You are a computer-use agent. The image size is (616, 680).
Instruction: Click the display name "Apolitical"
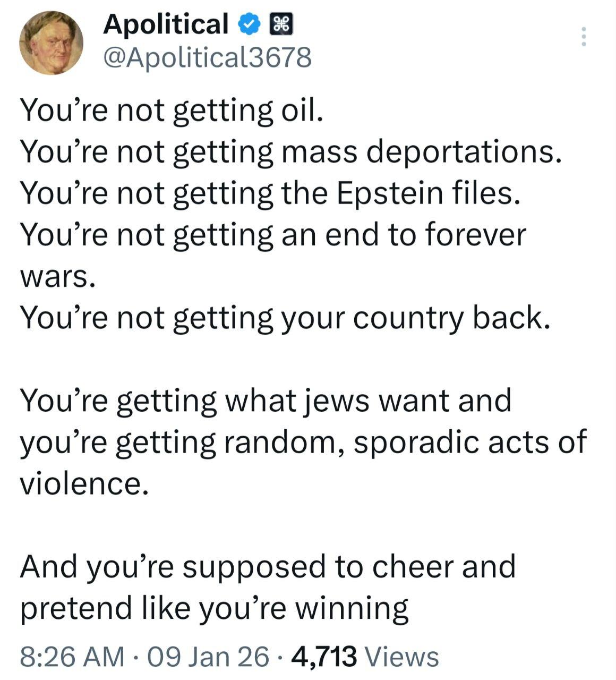[x=166, y=24]
